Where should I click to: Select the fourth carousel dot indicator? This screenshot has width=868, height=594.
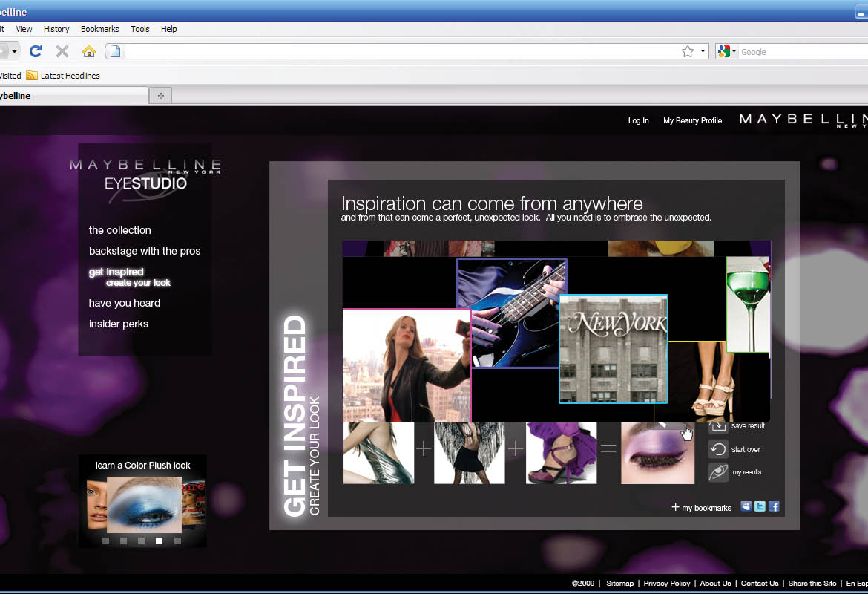tap(160, 541)
